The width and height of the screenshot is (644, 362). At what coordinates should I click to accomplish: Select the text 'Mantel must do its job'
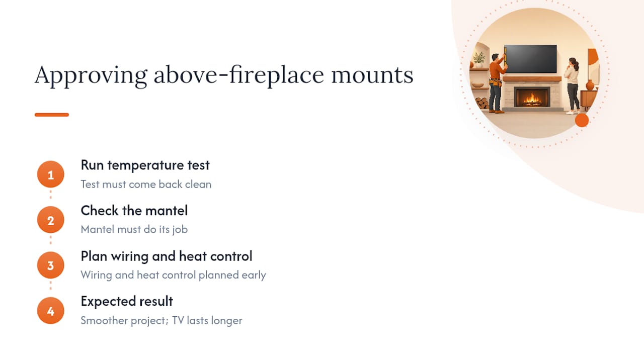click(134, 229)
